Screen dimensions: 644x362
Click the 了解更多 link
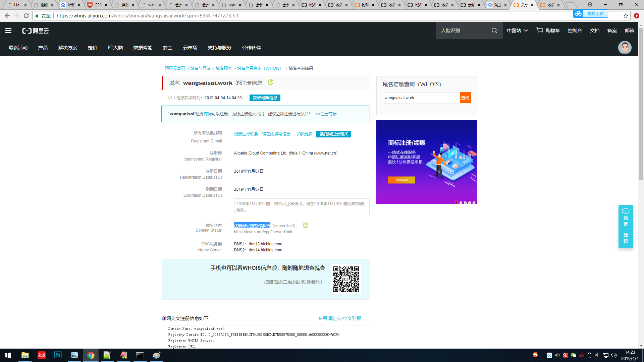point(304,134)
